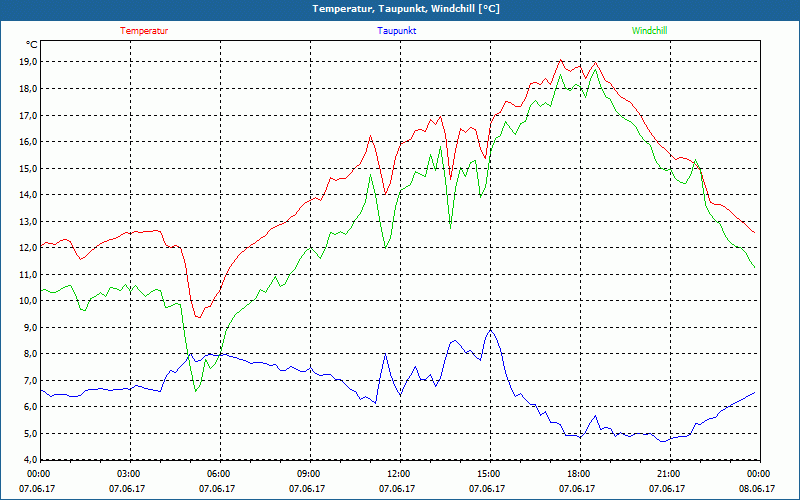Viewport: 800px width, 500px height.
Task: Click the 00:00 time label above 08.06.17
Action: (757, 473)
